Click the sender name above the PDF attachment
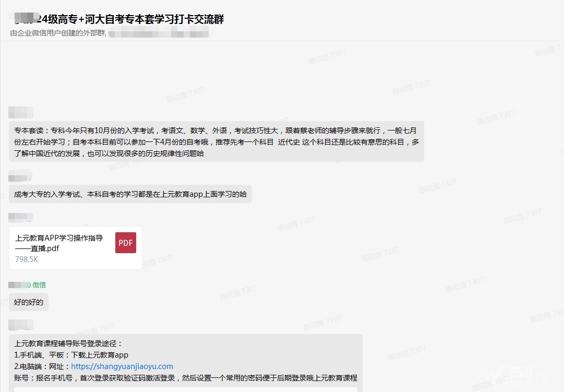The width and height of the screenshot is (564, 392). coord(21,217)
